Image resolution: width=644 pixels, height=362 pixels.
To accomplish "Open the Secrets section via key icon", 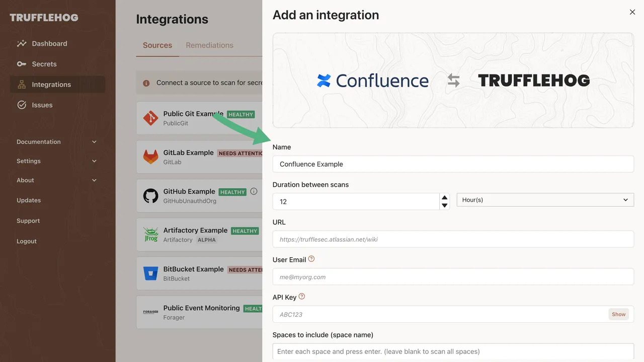I will [x=22, y=64].
